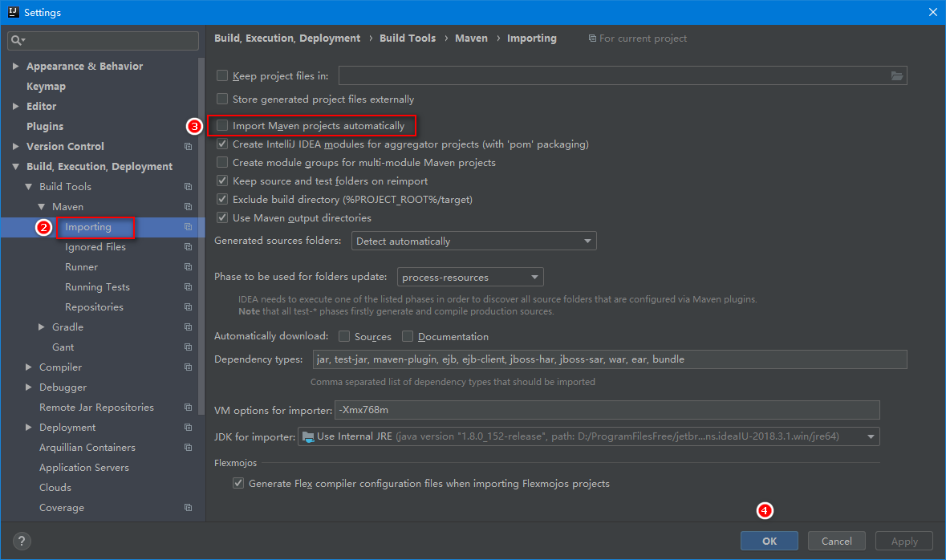
Task: Click the settings tree vertical scrollbar
Action: coord(201,235)
